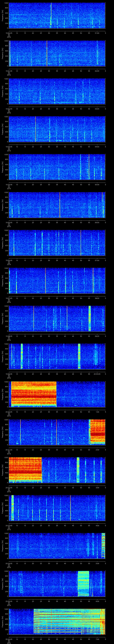Click the Frequency (Hz) axis label of 20:00:05 panel

pyautogui.click(x=3, y=394)
